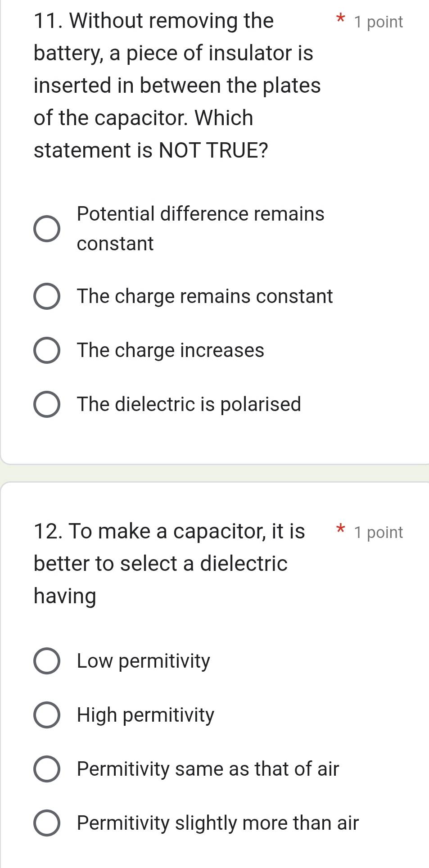Viewport: 429px width, 868px height.
Task: Click the radio circle beside 'High permitivity'
Action: [47, 715]
